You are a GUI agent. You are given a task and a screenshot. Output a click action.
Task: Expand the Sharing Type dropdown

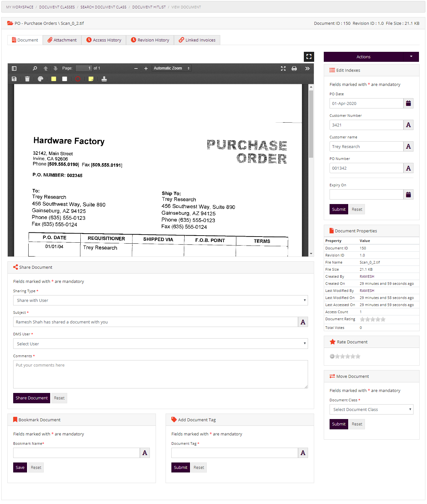160,300
